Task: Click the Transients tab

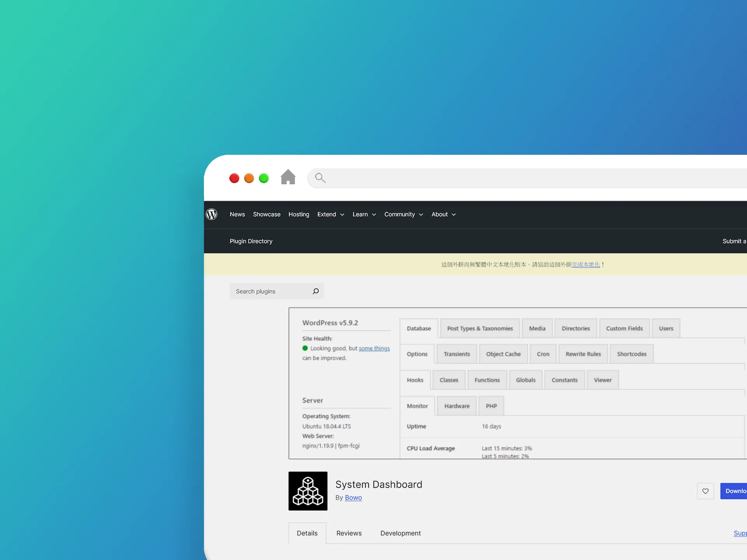Action: (457, 354)
